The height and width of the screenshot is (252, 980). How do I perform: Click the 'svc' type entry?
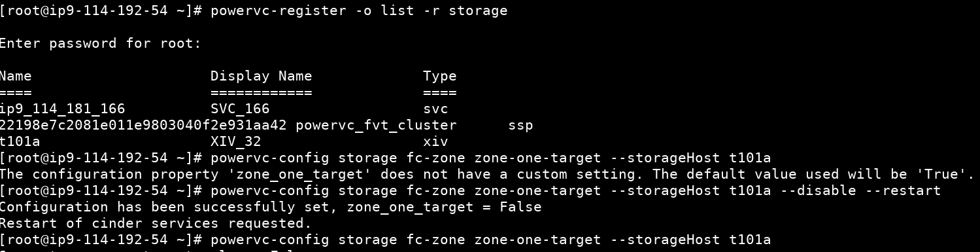click(x=435, y=109)
